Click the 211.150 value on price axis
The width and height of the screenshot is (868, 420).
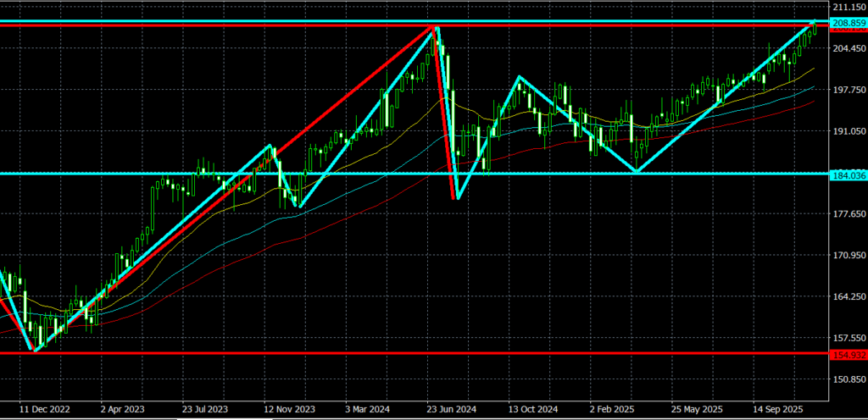[848, 7]
